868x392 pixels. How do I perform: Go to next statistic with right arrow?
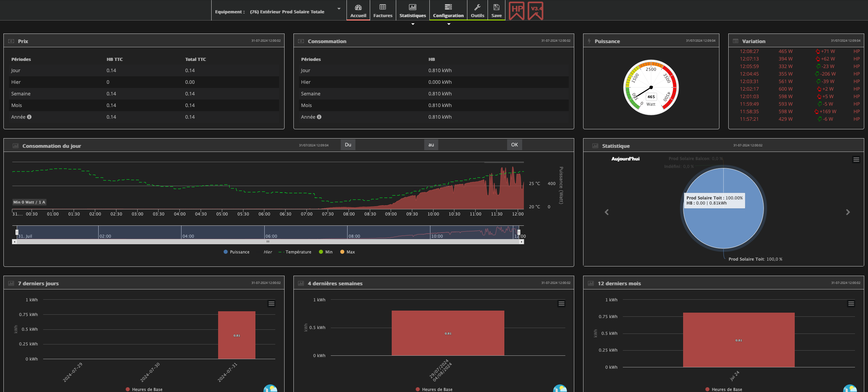coord(848,212)
